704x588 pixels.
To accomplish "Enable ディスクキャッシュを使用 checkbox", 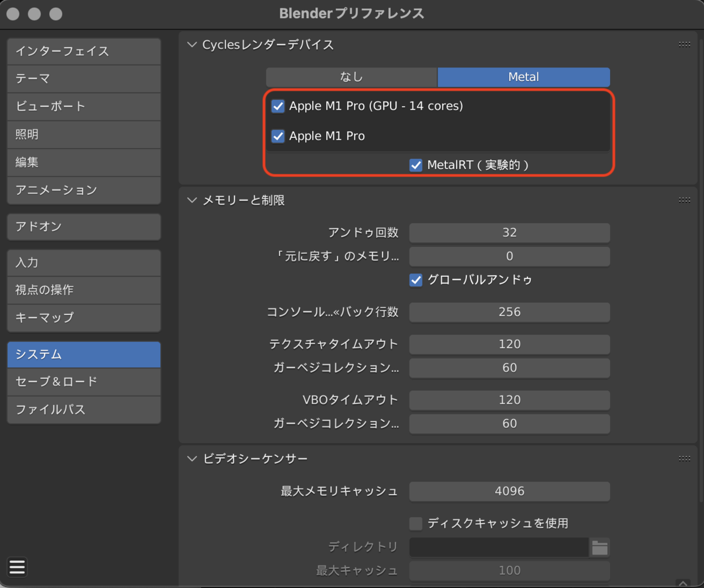I will pyautogui.click(x=416, y=523).
